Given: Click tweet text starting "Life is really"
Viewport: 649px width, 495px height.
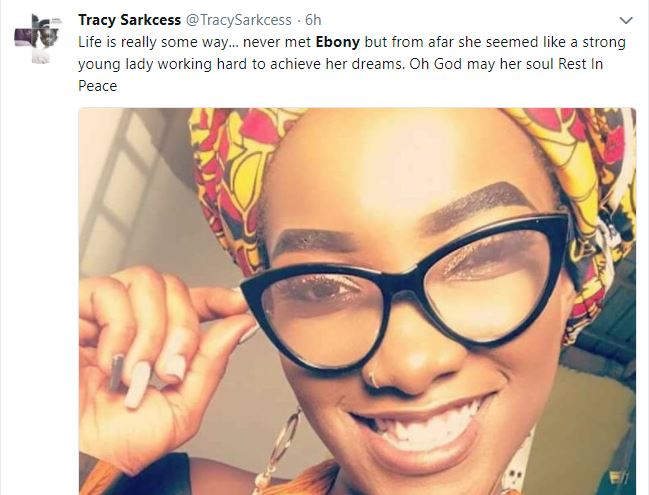Looking at the screenshot, I should point(352,64).
